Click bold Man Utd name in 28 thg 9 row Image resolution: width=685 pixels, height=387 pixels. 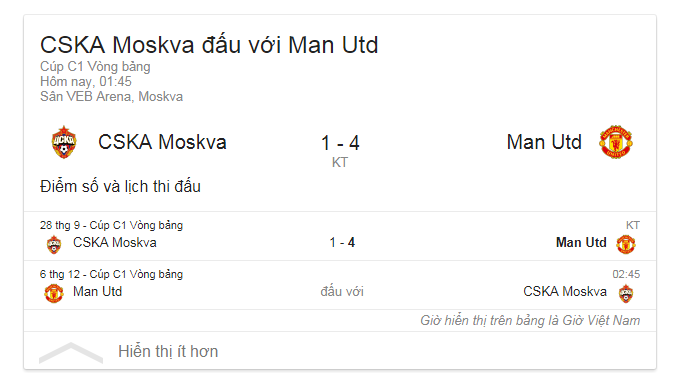(x=581, y=242)
